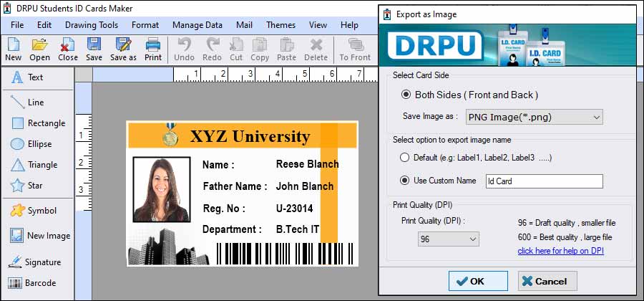Open the Manage Data menu
This screenshot has width=644, height=301.
coord(197,25)
